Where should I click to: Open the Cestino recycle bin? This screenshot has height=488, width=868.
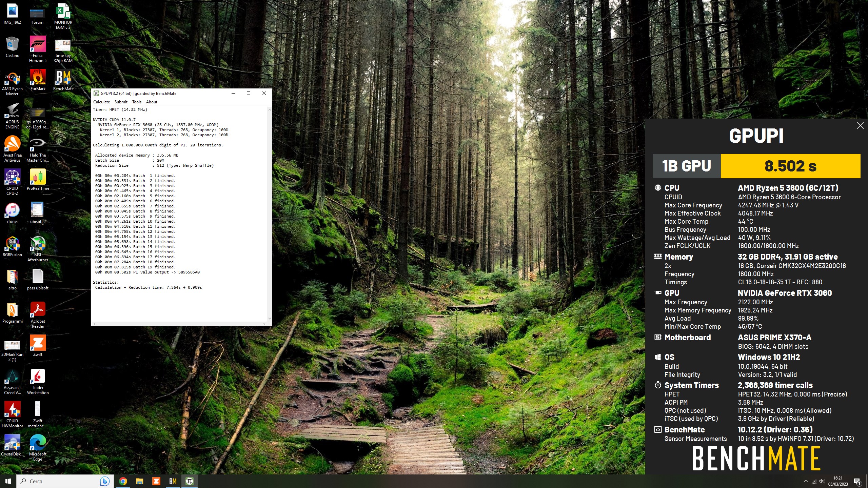click(12, 47)
